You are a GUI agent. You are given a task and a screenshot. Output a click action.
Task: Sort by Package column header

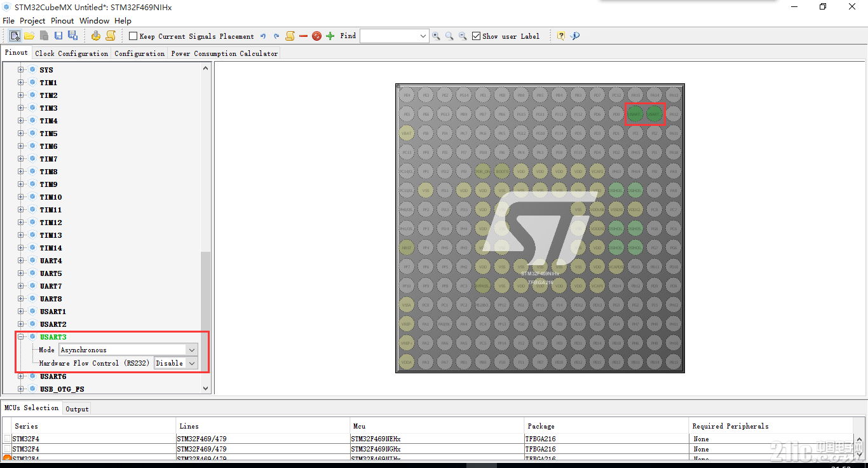point(607,426)
